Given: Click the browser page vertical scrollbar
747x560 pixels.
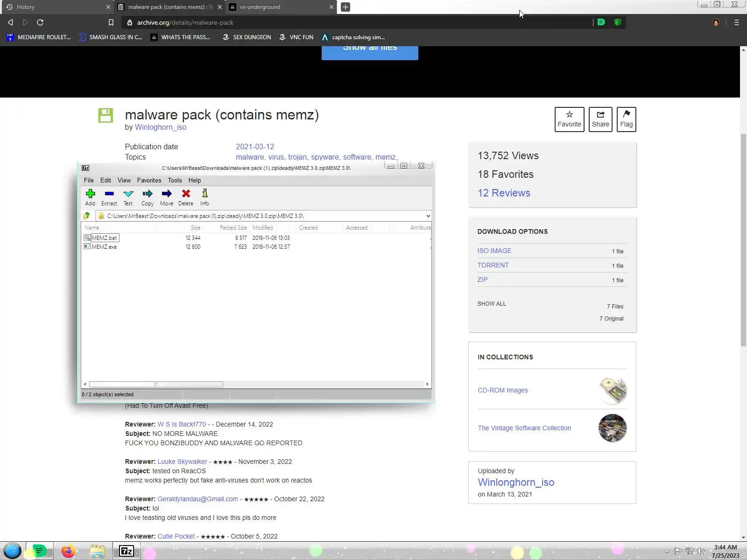Looking at the screenshot, I should pyautogui.click(x=743, y=240).
